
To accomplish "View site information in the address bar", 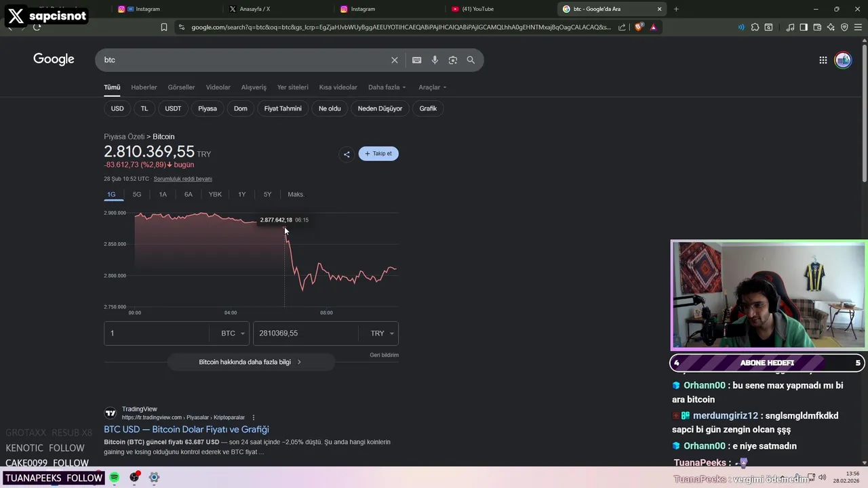I will click(181, 27).
